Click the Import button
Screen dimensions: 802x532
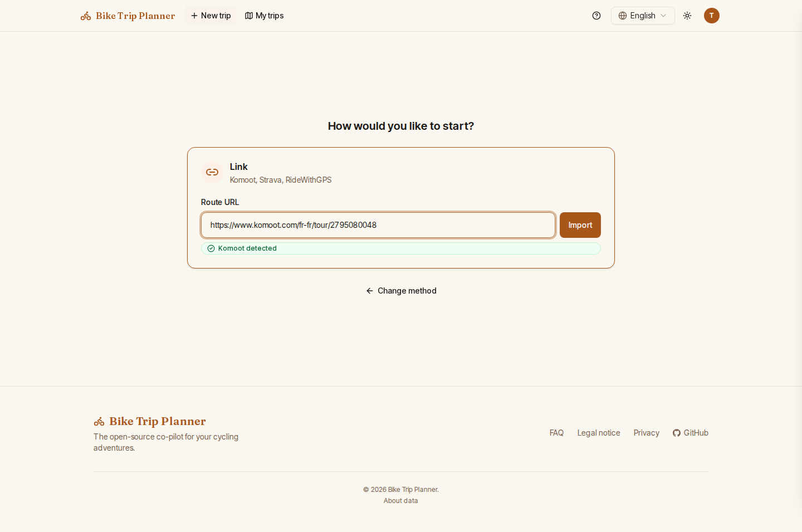[x=580, y=225]
